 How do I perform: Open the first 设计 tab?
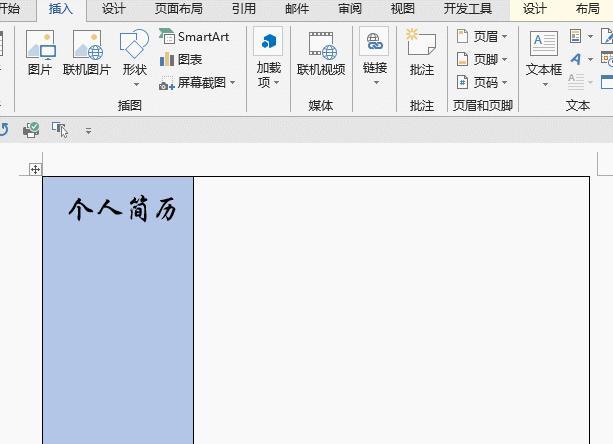[x=113, y=9]
